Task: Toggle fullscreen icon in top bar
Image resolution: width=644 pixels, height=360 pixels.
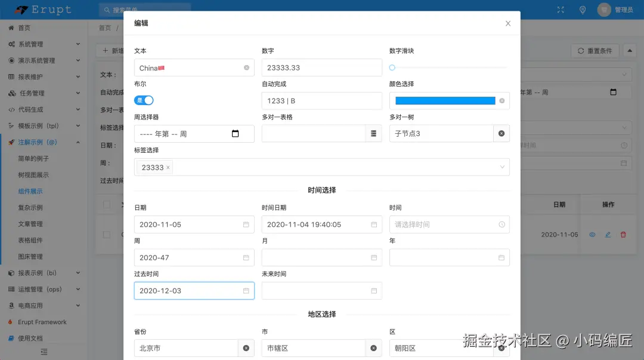Action: click(561, 10)
